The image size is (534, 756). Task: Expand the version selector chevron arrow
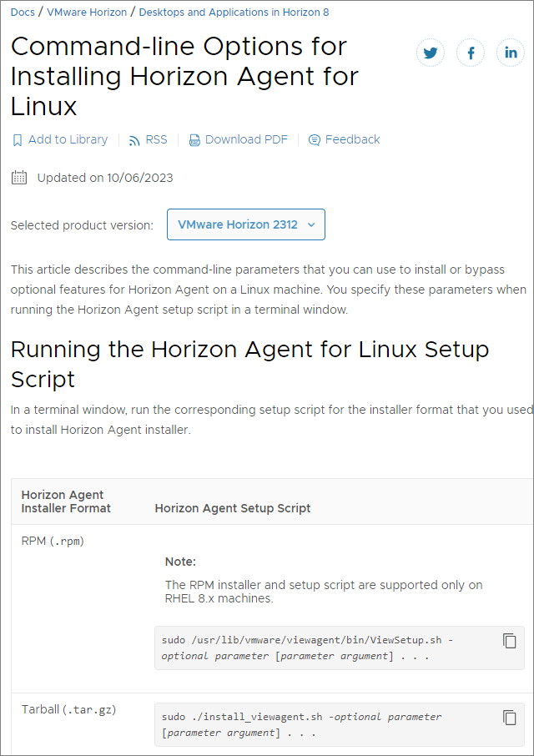click(x=311, y=224)
